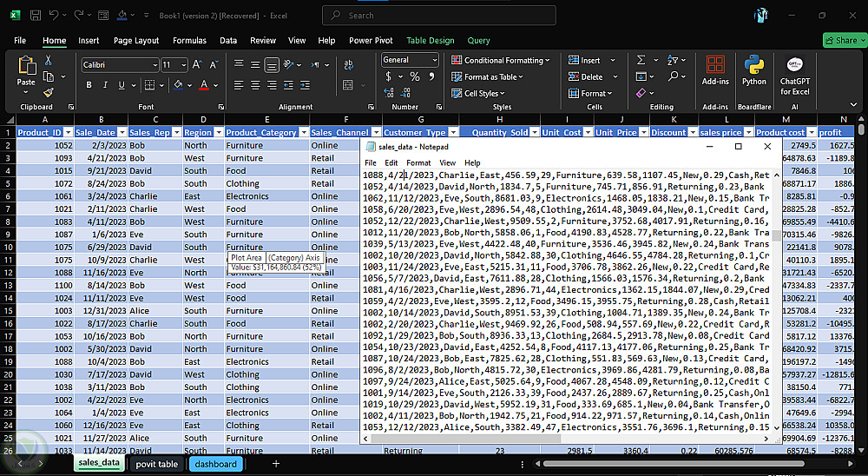The image size is (868, 476).
Task: Open the General number format dropdown
Action: [x=434, y=60]
